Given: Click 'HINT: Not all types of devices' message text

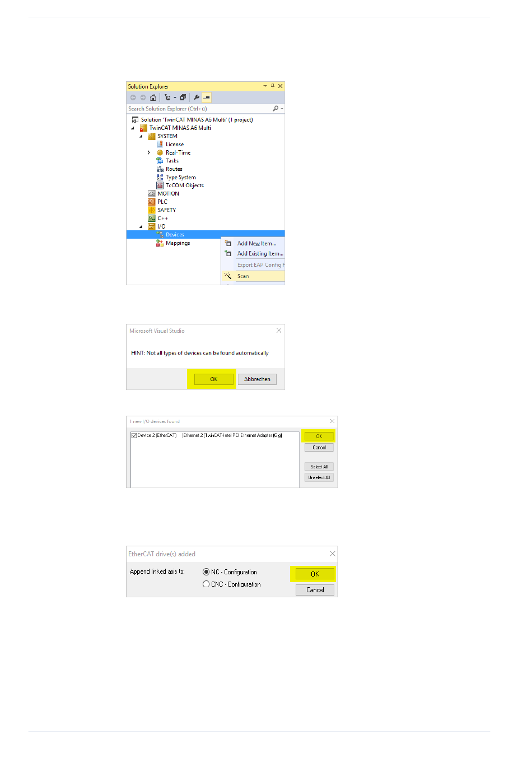Looking at the screenshot, I should 200,353.
